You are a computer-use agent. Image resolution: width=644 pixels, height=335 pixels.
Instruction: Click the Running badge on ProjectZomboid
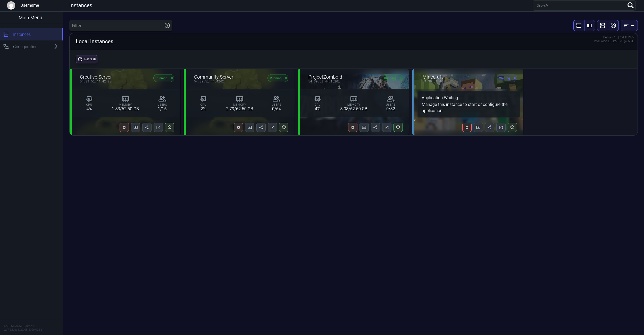point(392,78)
